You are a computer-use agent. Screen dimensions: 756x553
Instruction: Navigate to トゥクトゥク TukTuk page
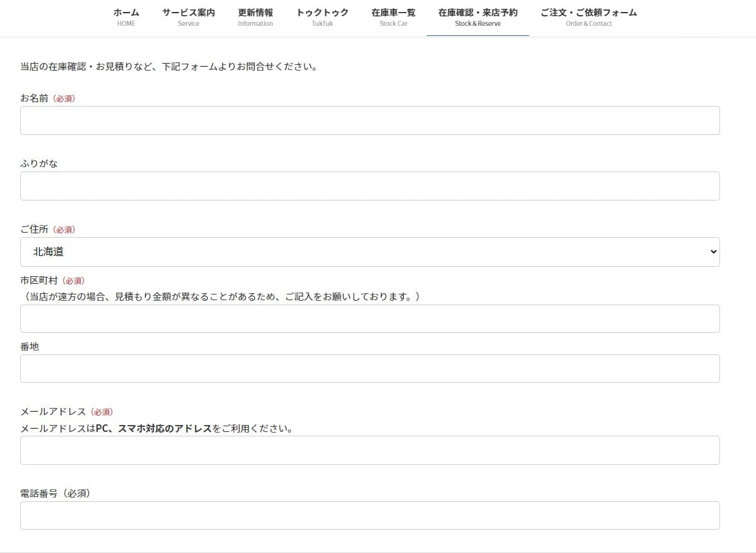point(322,18)
